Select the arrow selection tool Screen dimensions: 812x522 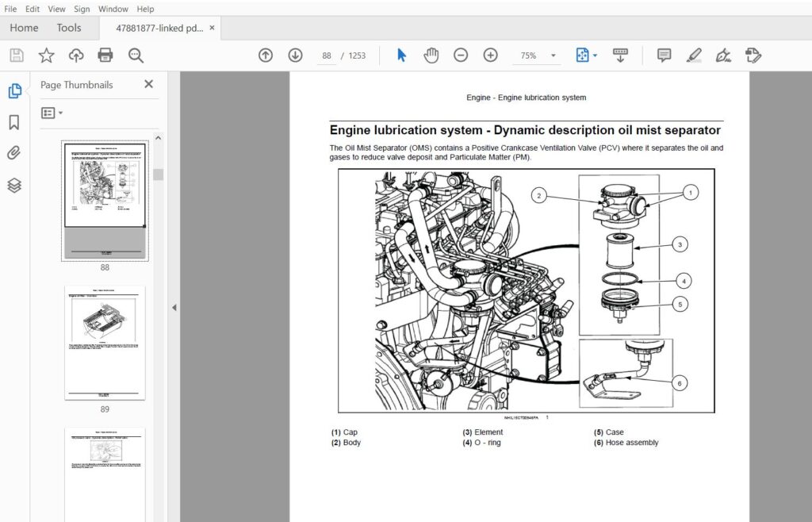tap(401, 56)
